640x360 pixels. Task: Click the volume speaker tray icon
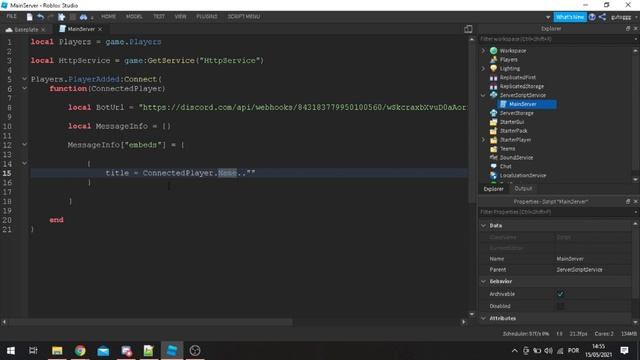click(548, 351)
